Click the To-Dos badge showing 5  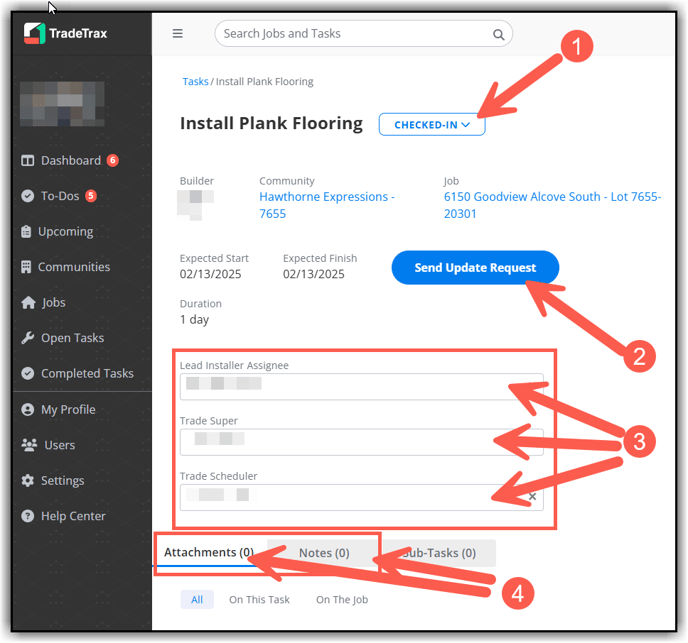[x=91, y=195]
